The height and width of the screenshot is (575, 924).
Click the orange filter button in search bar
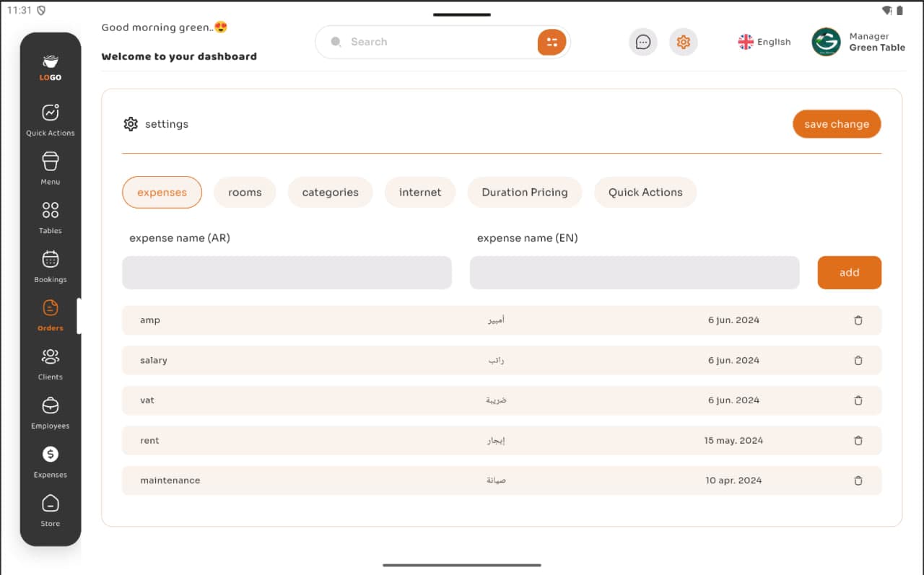click(552, 42)
